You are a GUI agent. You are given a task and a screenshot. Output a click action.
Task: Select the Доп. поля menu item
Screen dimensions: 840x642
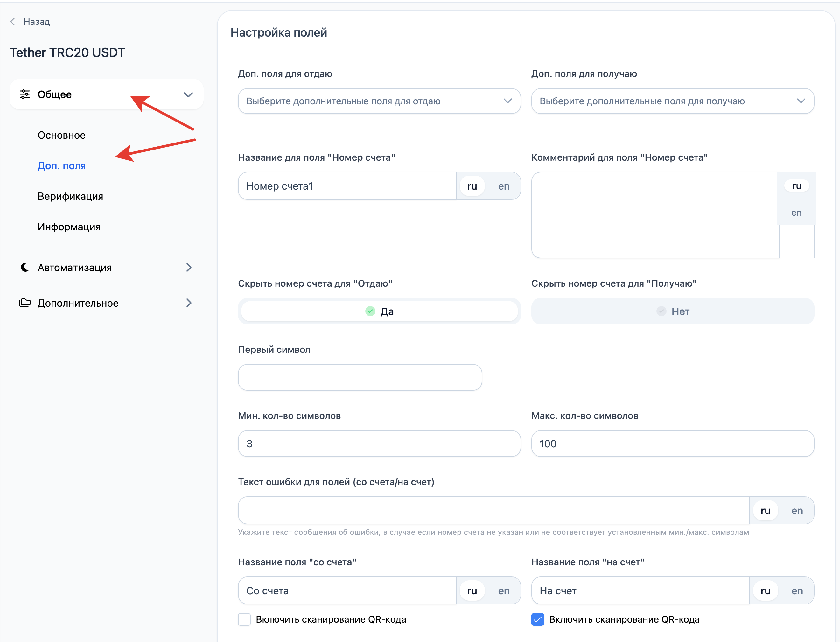coord(61,166)
